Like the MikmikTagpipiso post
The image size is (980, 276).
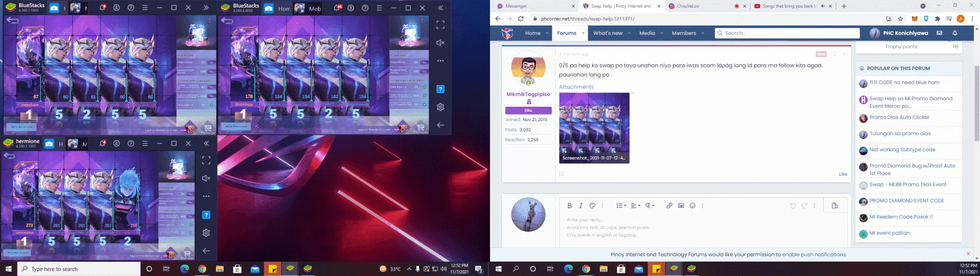pyautogui.click(x=843, y=174)
